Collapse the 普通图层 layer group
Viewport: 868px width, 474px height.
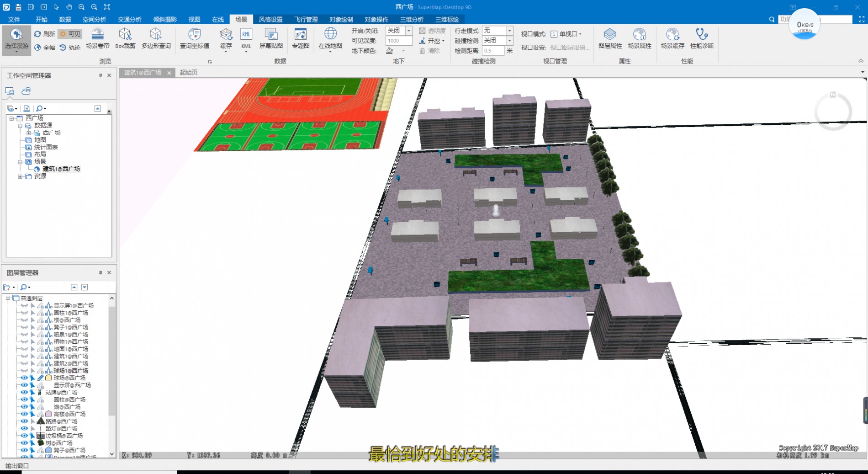[x=8, y=298]
